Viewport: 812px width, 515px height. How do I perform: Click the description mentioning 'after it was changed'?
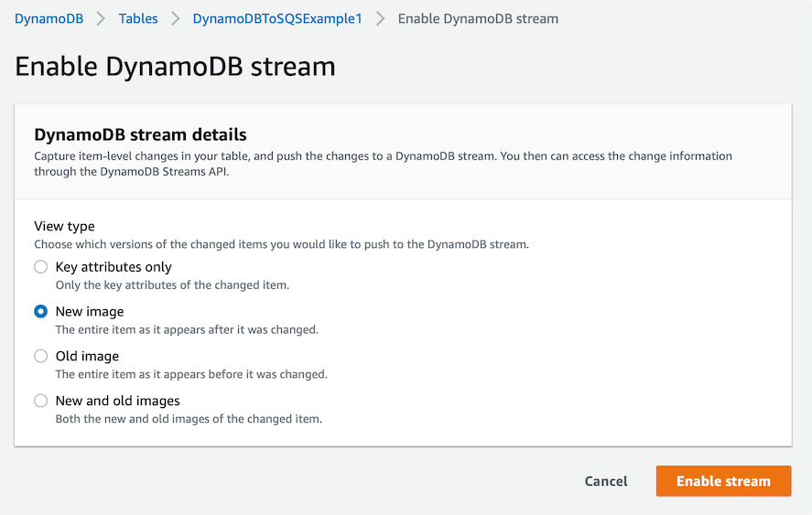click(187, 329)
